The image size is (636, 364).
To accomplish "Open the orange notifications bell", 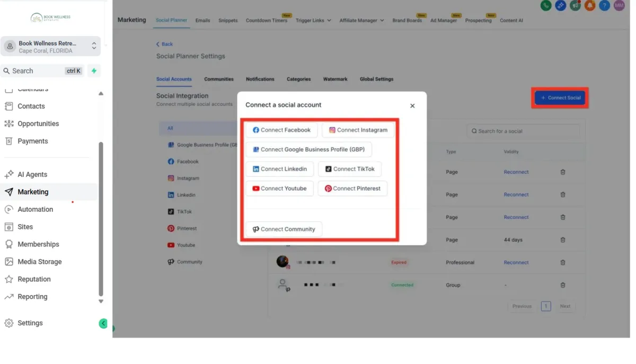I will point(589,5).
